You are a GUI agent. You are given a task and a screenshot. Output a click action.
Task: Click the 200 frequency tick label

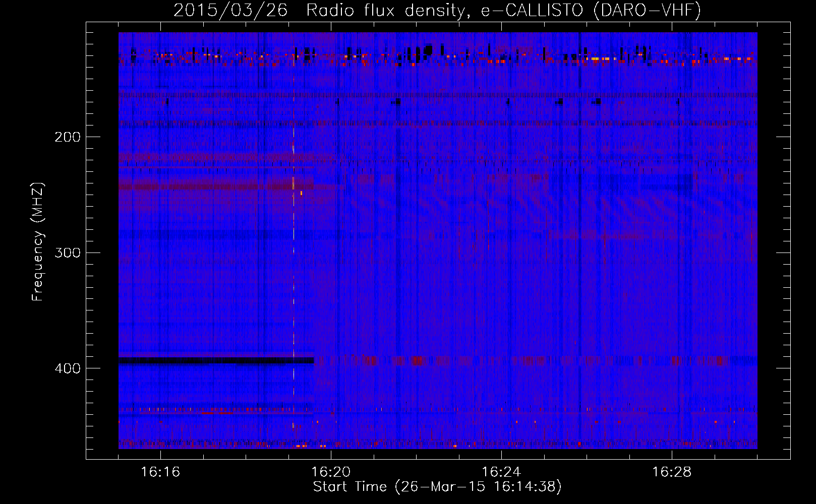click(68, 137)
